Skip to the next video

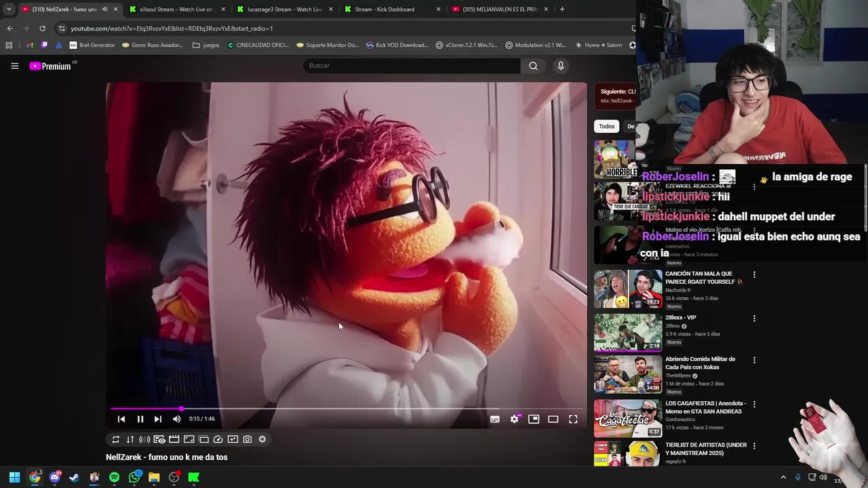coord(158,419)
